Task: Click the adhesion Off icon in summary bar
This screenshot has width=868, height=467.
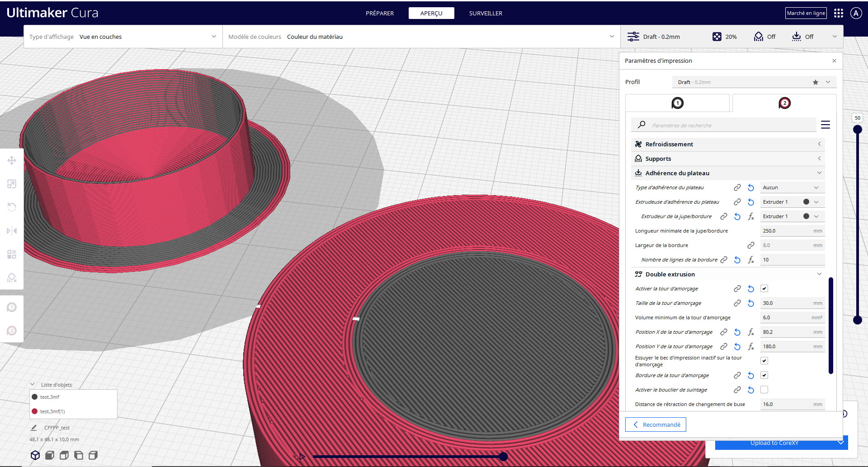Action: [797, 37]
